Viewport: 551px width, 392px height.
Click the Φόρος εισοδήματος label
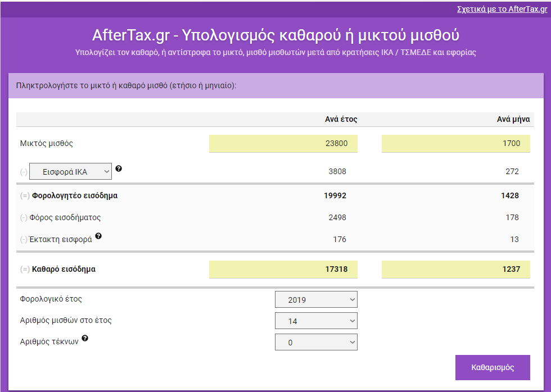pos(65,217)
